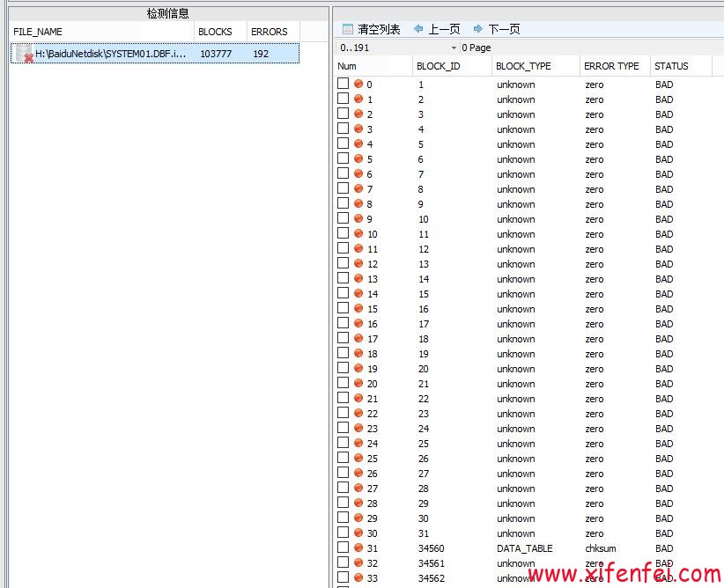Click the orange status icon of row 12
Viewport: 724px width, 588px height.
pyautogui.click(x=358, y=263)
